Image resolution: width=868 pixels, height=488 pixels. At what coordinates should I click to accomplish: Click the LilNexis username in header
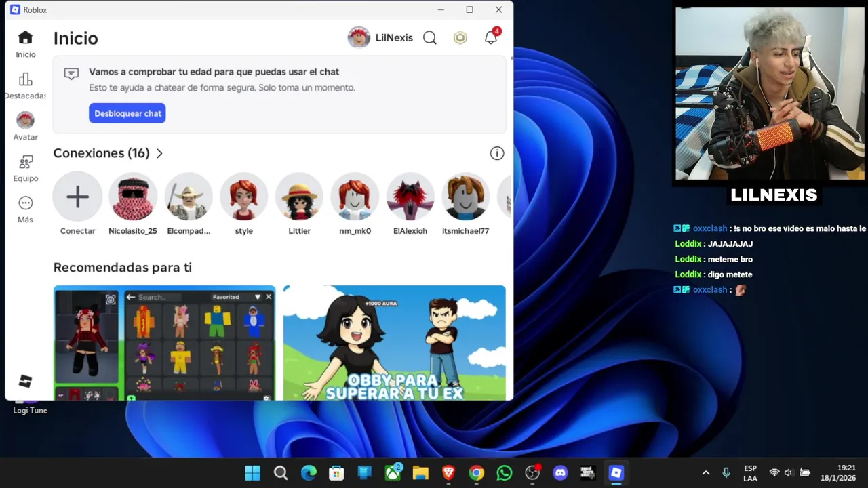[x=394, y=38]
